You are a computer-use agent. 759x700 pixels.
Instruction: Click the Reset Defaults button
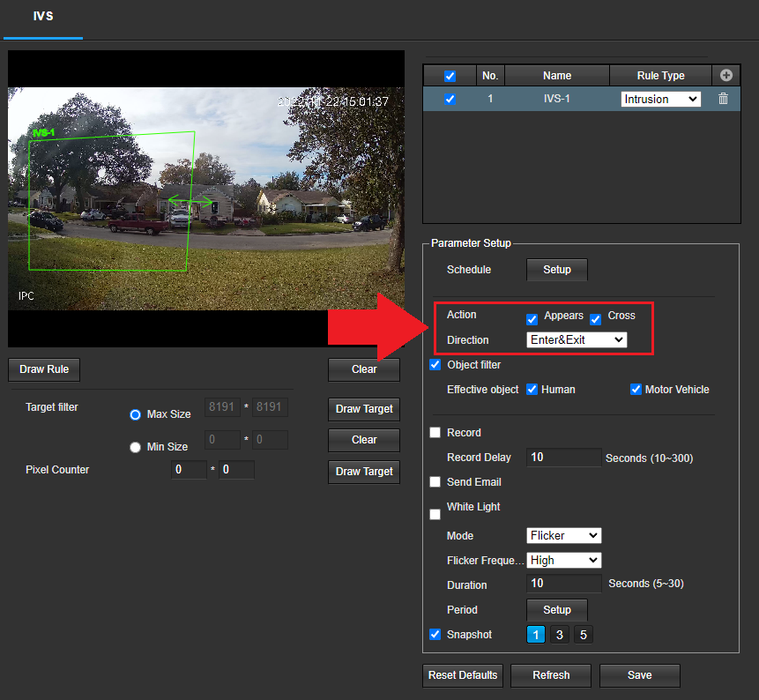click(x=463, y=675)
